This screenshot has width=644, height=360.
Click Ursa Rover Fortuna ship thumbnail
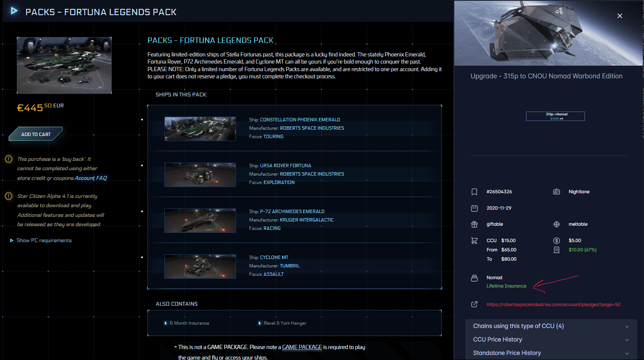click(x=200, y=175)
